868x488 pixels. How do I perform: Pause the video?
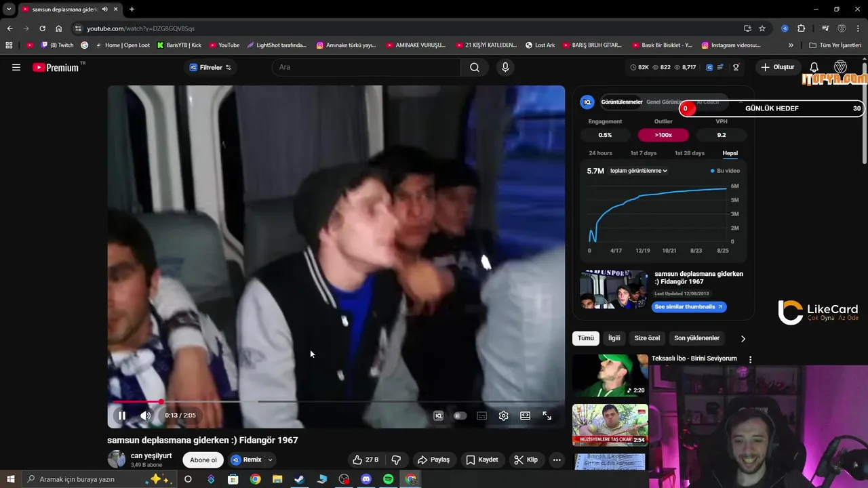click(x=122, y=415)
